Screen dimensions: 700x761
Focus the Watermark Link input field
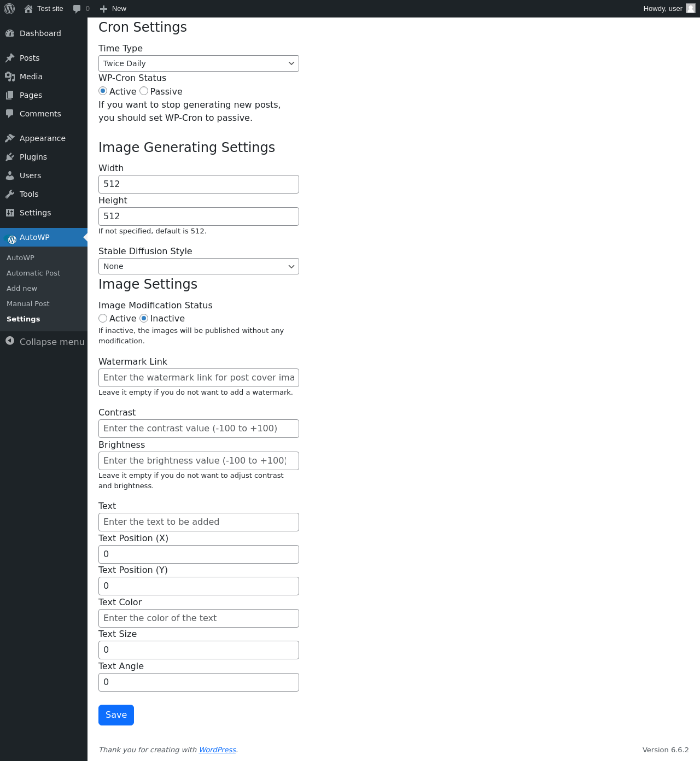pyautogui.click(x=199, y=378)
